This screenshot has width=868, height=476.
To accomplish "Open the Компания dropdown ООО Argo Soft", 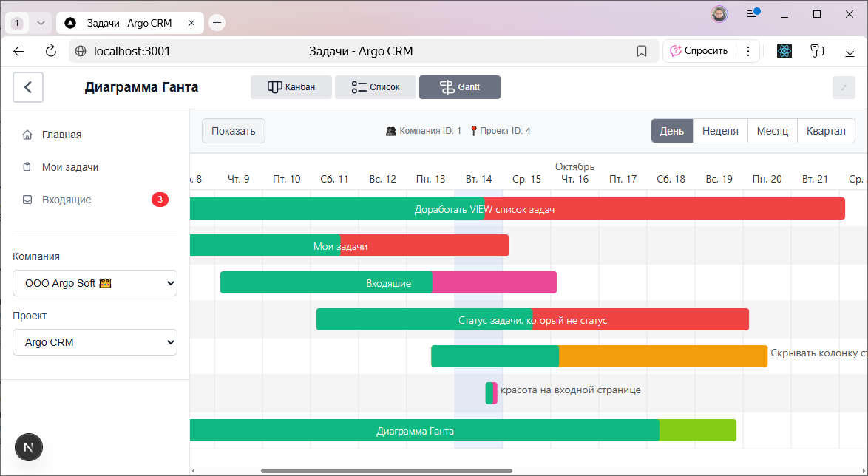I will coord(95,283).
